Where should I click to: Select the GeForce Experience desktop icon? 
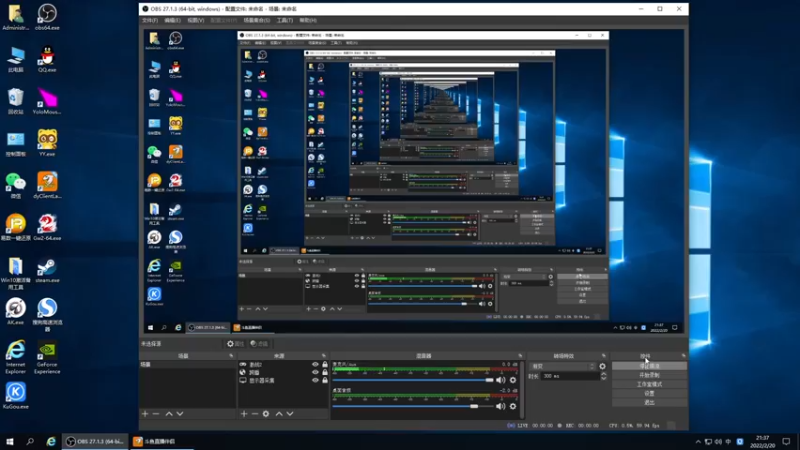pyautogui.click(x=47, y=357)
